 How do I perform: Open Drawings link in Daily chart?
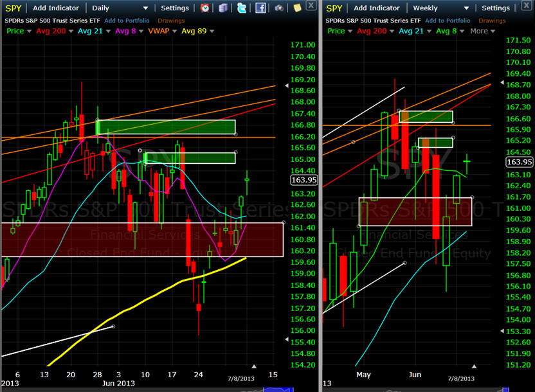click(171, 21)
